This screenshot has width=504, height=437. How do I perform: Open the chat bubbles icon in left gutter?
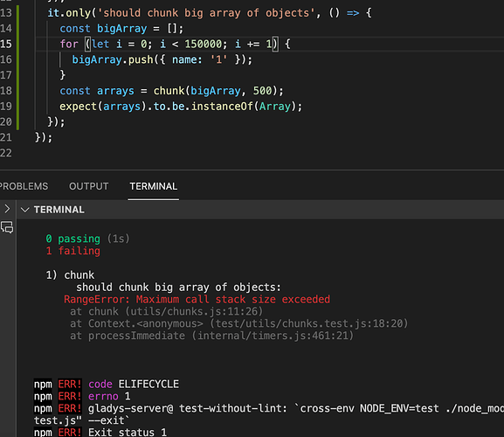(7, 227)
